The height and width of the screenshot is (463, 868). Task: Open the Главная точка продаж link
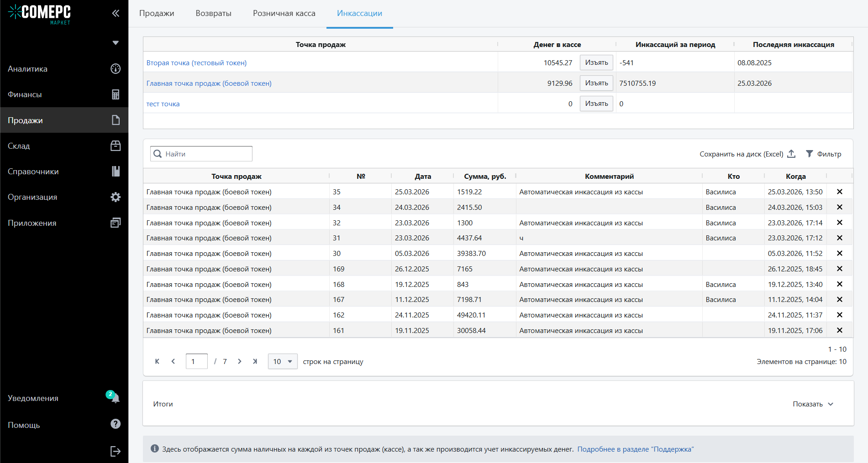pos(209,83)
